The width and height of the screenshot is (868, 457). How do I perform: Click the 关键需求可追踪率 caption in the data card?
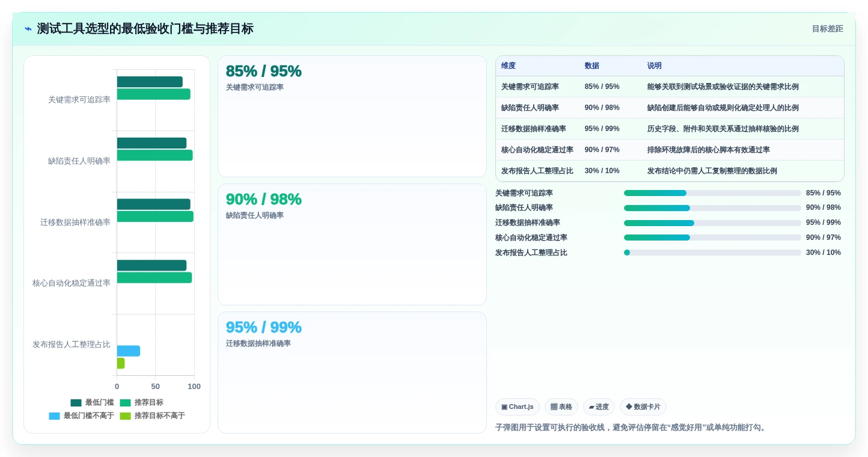tap(255, 87)
